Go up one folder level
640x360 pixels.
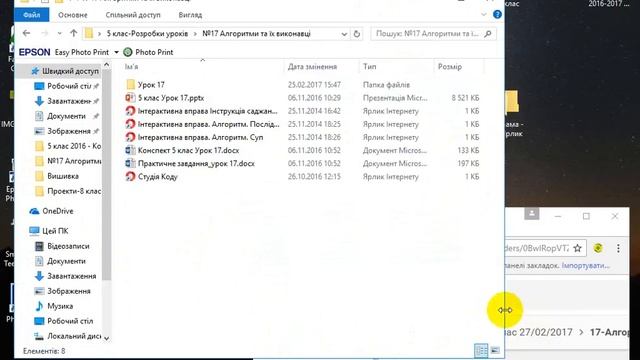click(x=73, y=33)
